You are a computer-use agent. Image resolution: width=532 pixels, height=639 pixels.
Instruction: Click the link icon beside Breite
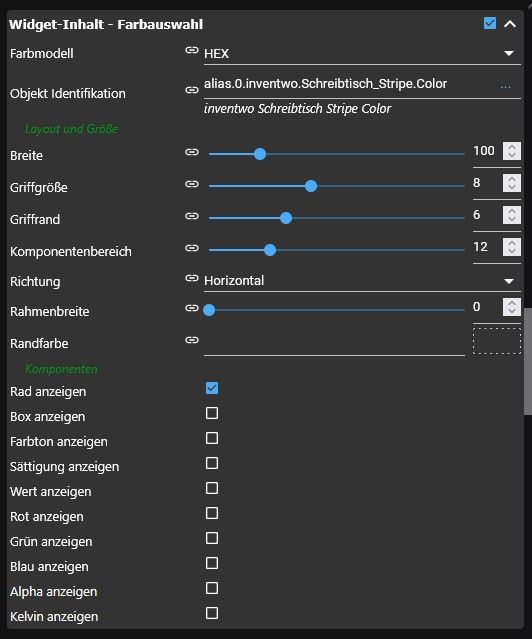pyautogui.click(x=192, y=152)
